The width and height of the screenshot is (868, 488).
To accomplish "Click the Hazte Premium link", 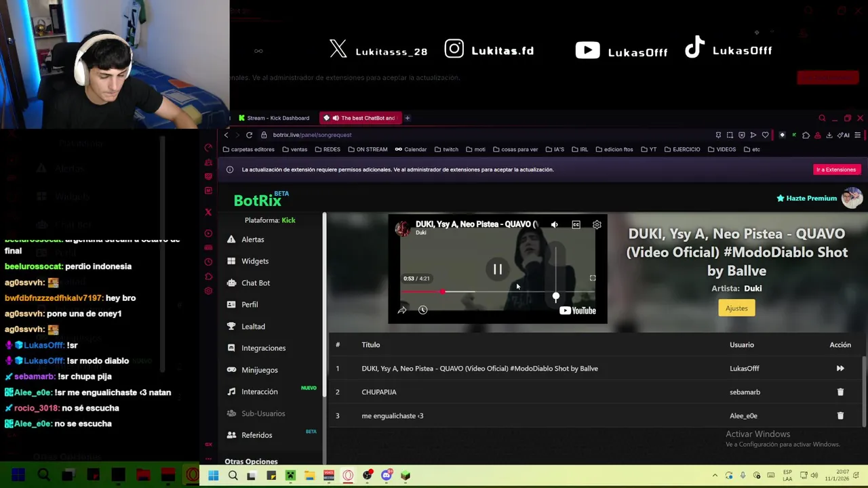I will [807, 198].
